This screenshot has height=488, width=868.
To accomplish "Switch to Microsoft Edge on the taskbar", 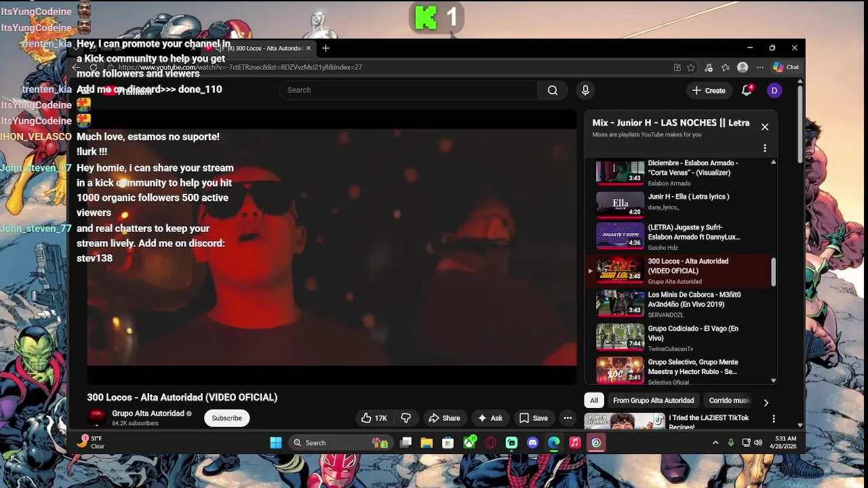I will click(554, 443).
